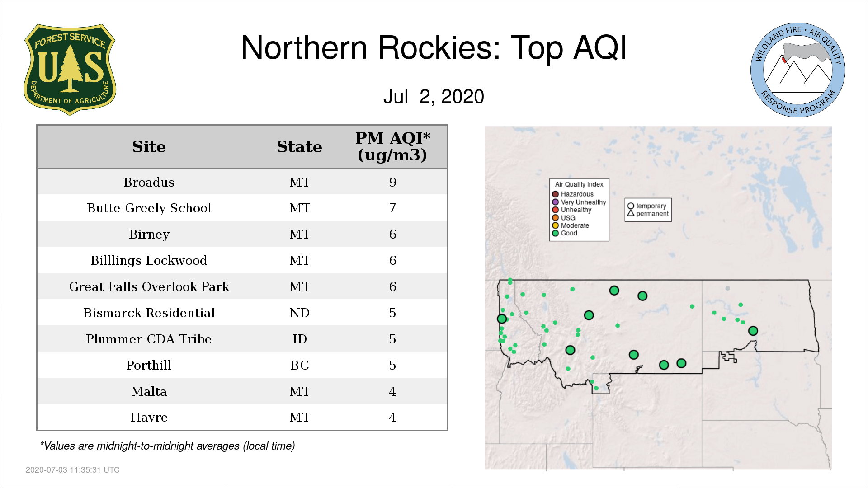Click the Moderate yellow legend swatch

click(x=556, y=225)
